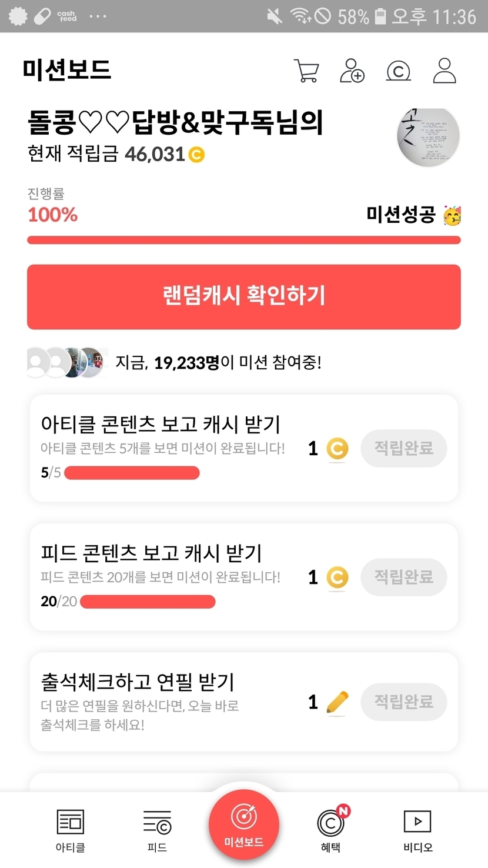Tap the add friend icon
This screenshot has height=868, width=488.
coord(352,71)
